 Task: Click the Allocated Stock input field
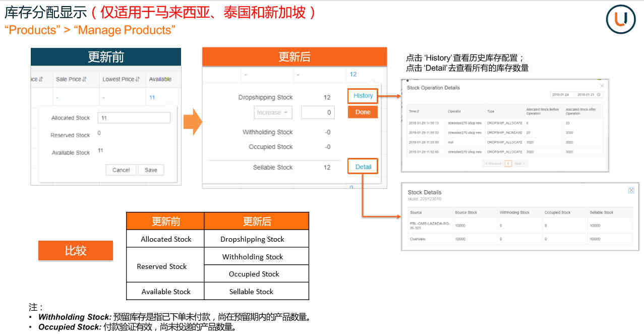[x=134, y=118]
